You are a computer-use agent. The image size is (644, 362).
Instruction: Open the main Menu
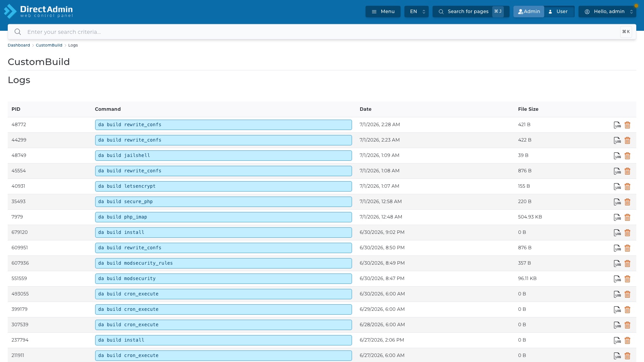[x=383, y=12]
